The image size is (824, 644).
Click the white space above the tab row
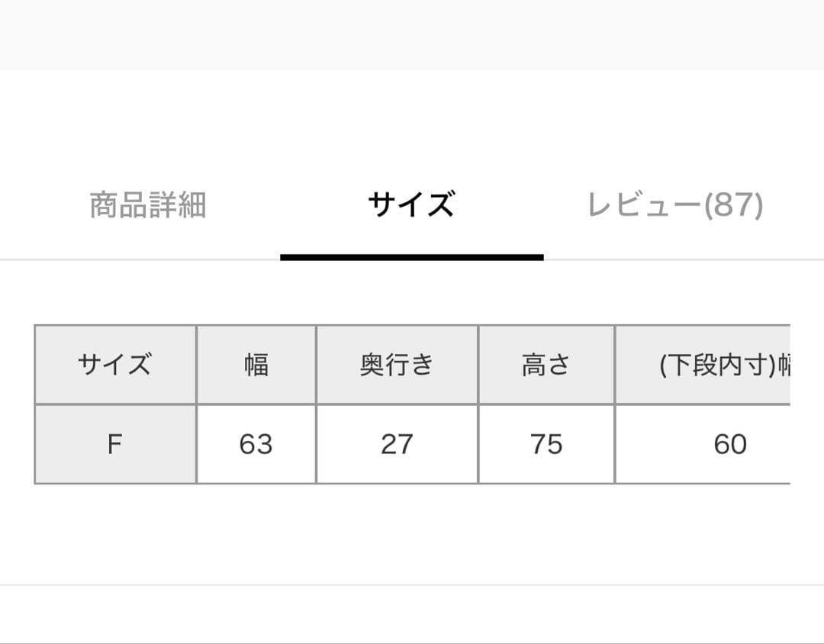(412, 122)
